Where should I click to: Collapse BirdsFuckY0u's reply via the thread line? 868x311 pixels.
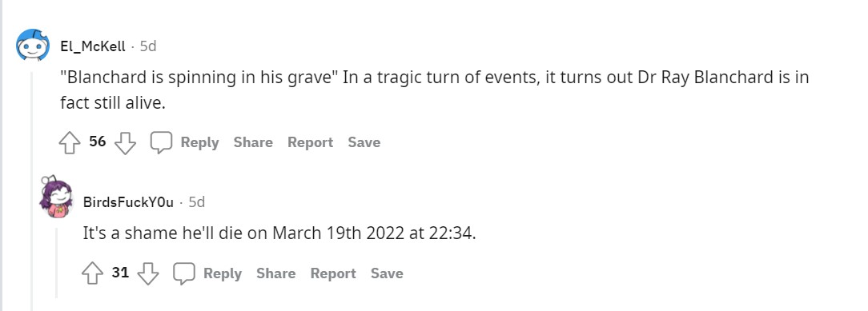click(55, 261)
